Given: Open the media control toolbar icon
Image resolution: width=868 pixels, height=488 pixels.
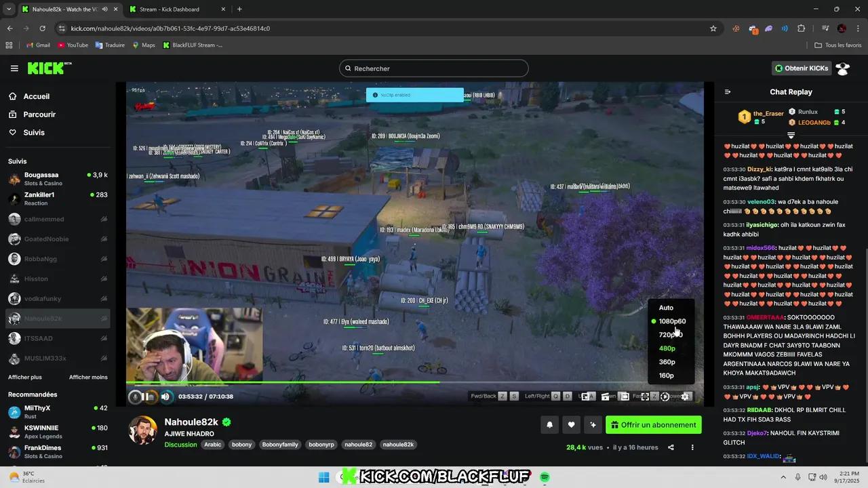Looking at the screenshot, I should pyautogui.click(x=825, y=28).
